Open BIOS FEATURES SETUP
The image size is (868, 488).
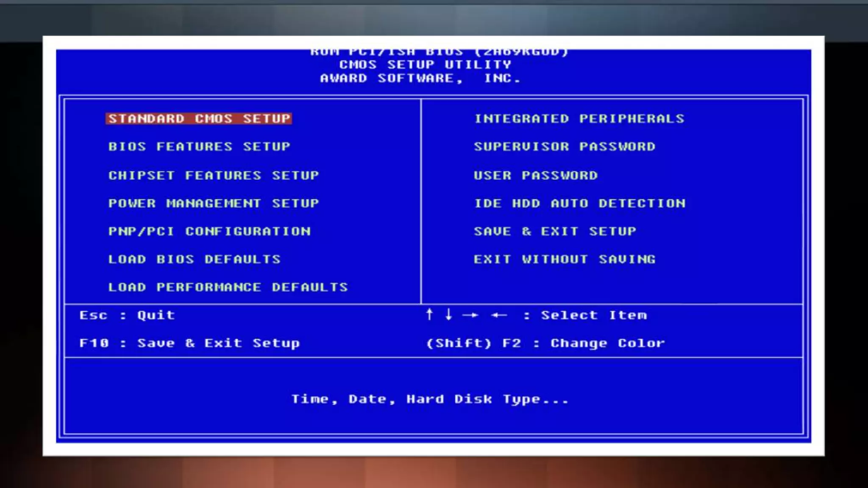(x=199, y=147)
